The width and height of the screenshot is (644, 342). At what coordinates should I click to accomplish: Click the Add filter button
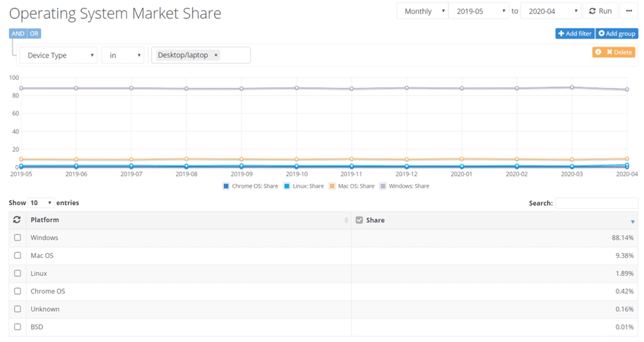click(575, 34)
